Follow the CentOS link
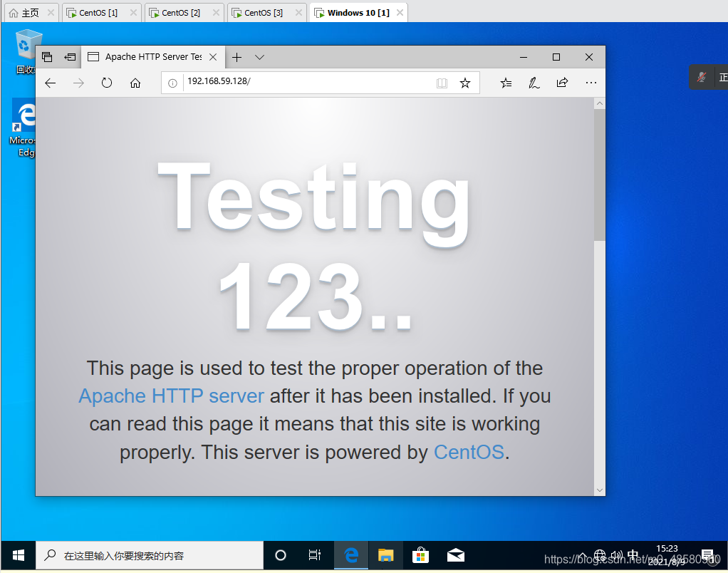The width and height of the screenshot is (728, 573). click(469, 453)
